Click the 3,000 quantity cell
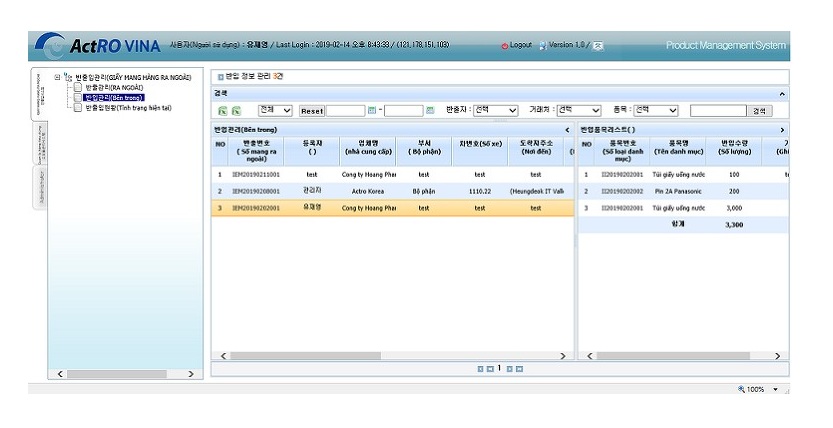The height and width of the screenshot is (428, 833). point(734,208)
